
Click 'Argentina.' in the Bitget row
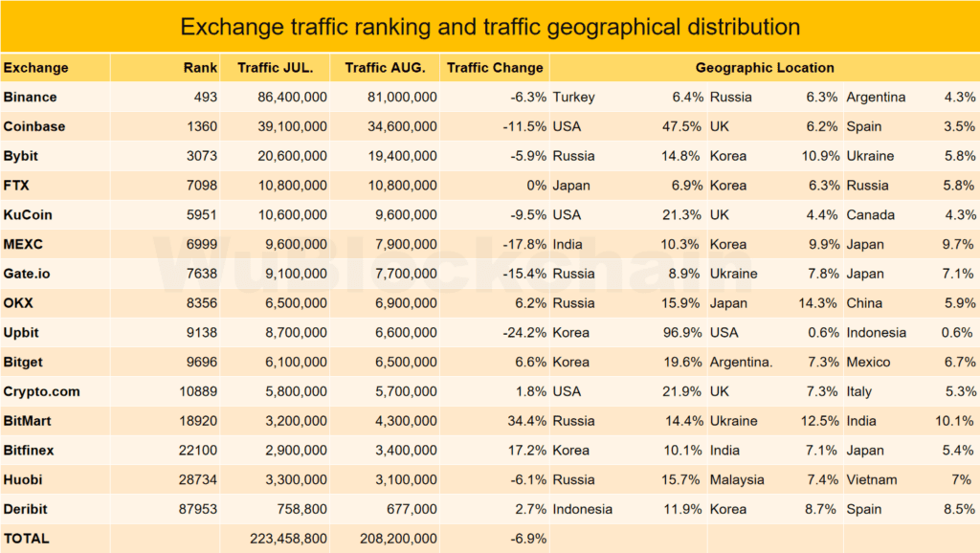[742, 362]
